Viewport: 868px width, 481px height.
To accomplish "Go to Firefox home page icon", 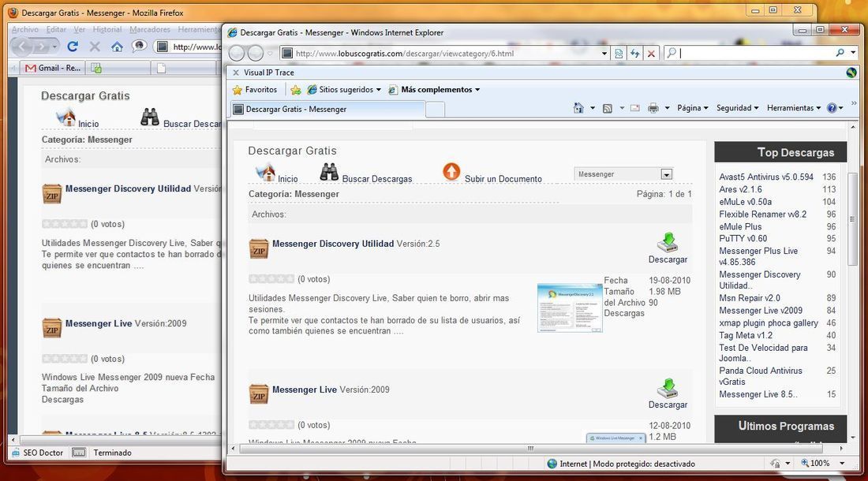I will (117, 47).
